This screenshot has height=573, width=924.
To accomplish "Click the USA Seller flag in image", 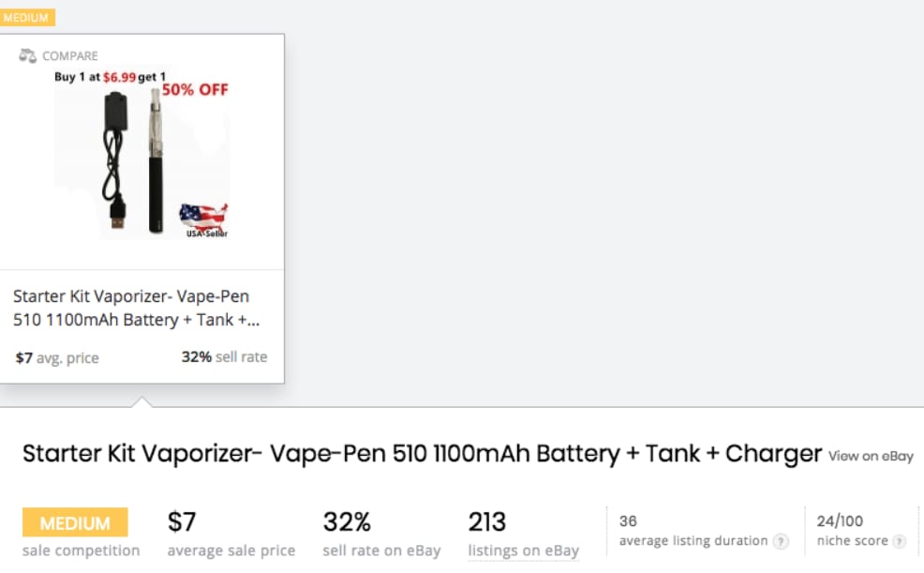I will click(204, 220).
